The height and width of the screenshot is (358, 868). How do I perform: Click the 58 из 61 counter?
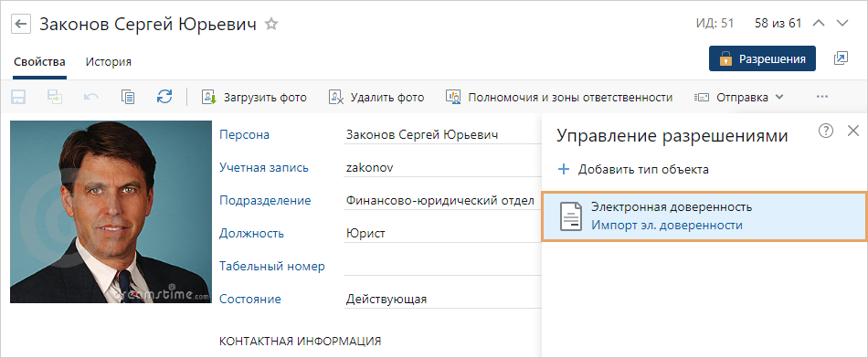click(778, 23)
